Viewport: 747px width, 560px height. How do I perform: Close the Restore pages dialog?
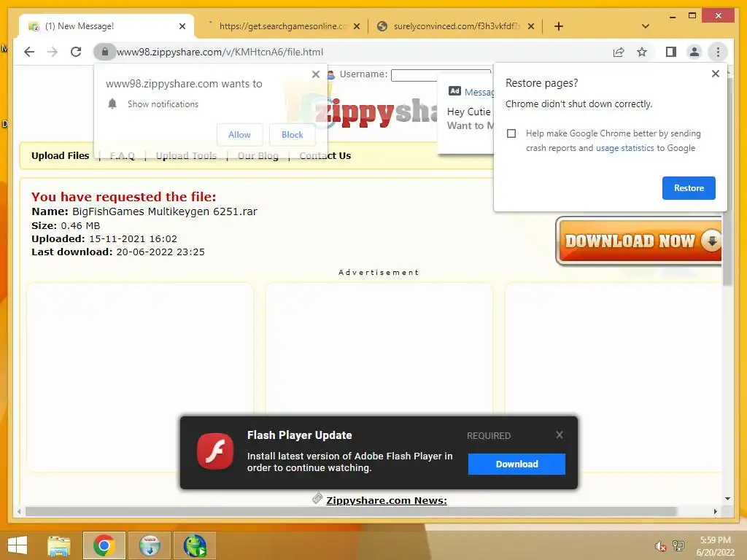(715, 74)
